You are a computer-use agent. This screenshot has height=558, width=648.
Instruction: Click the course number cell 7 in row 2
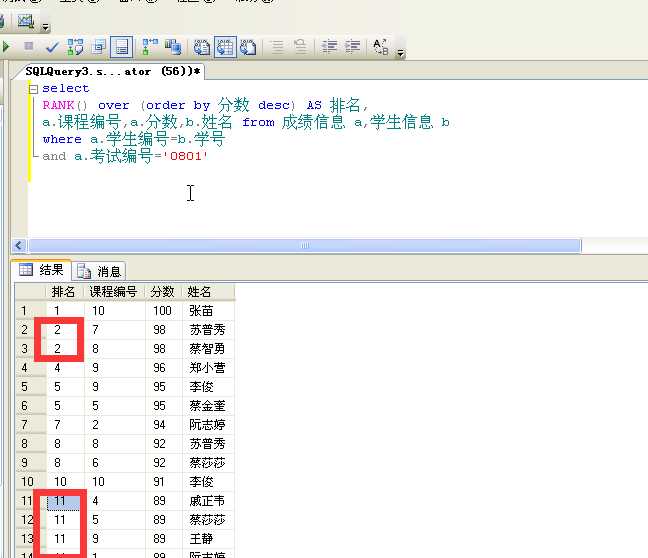pos(115,329)
